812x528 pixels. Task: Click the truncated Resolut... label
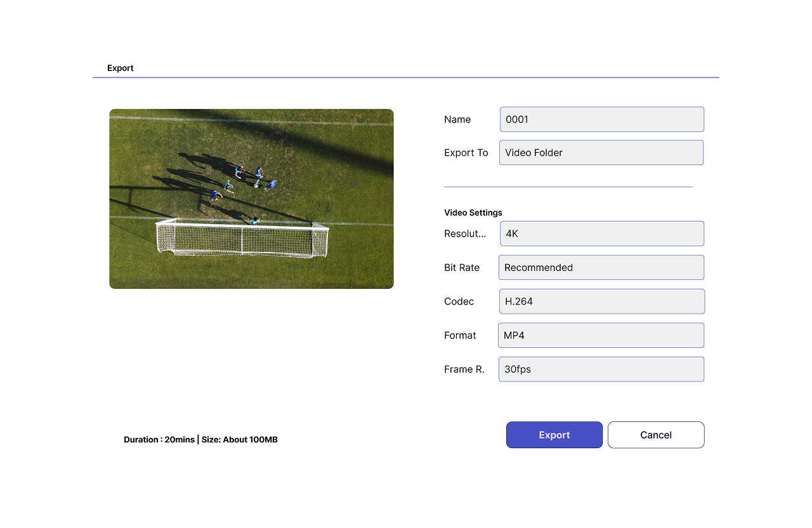465,234
